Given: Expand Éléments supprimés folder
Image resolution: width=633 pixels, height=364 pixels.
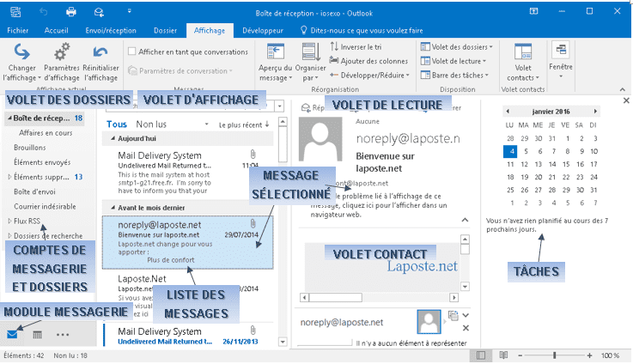Looking at the screenshot, I should coord(9,177).
